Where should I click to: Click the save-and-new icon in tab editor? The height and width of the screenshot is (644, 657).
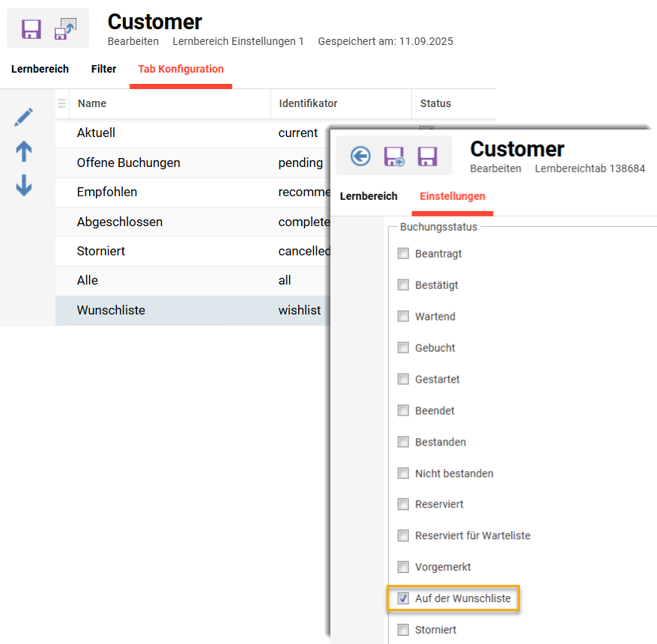coord(393,156)
